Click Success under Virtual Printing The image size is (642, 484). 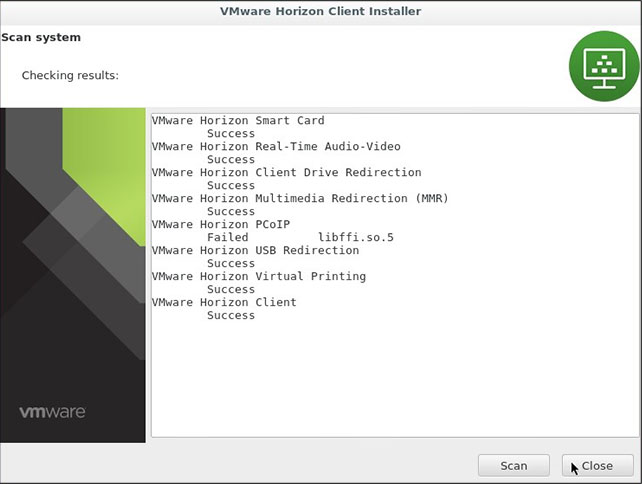coord(231,289)
